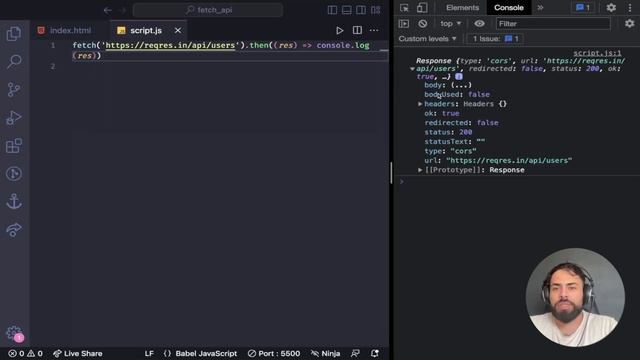Select the type: "cors" property line
The height and width of the screenshot is (360, 640).
tap(450, 151)
